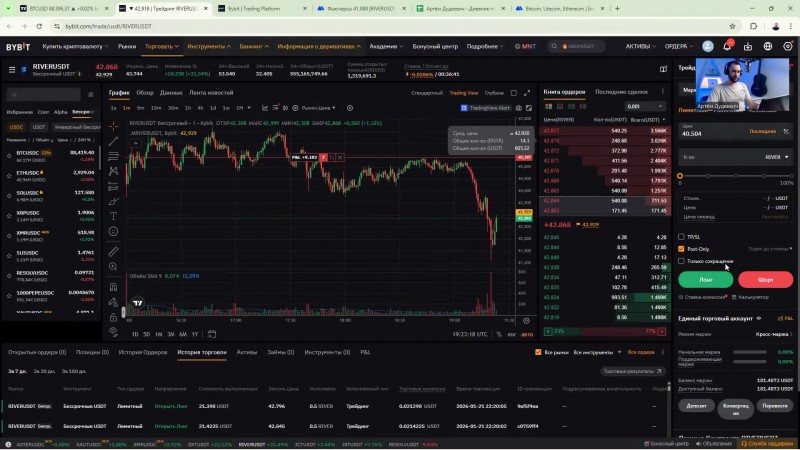Toggle the magnet mode tool
The height and width of the screenshot is (450, 800).
(113, 287)
